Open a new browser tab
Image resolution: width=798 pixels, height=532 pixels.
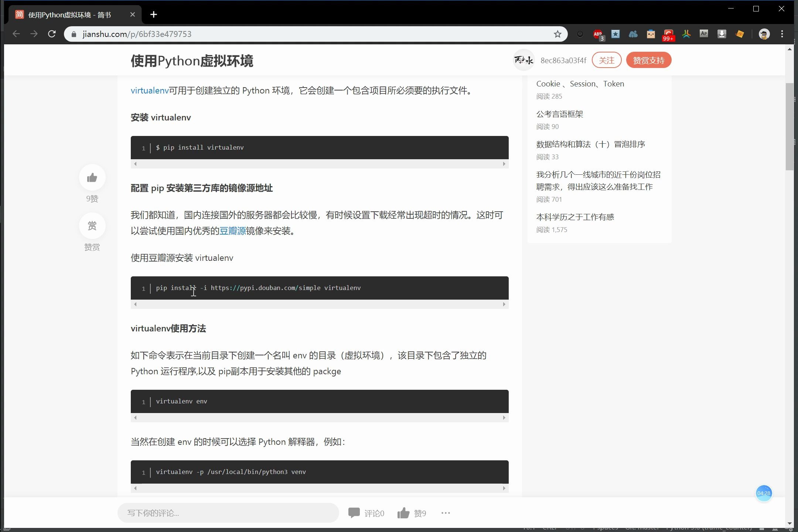[154, 14]
